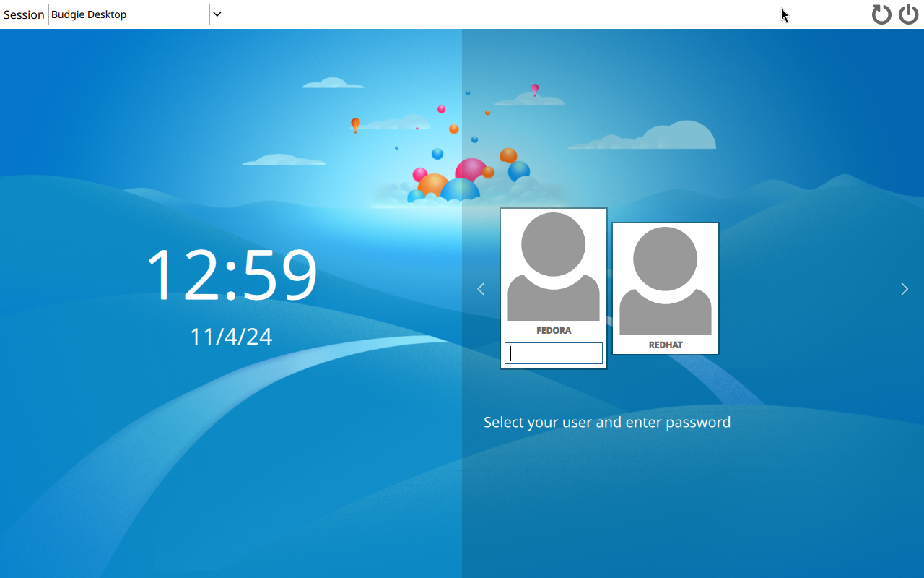924x578 pixels.
Task: Expand the session list via dropdown arrow
Action: click(217, 14)
